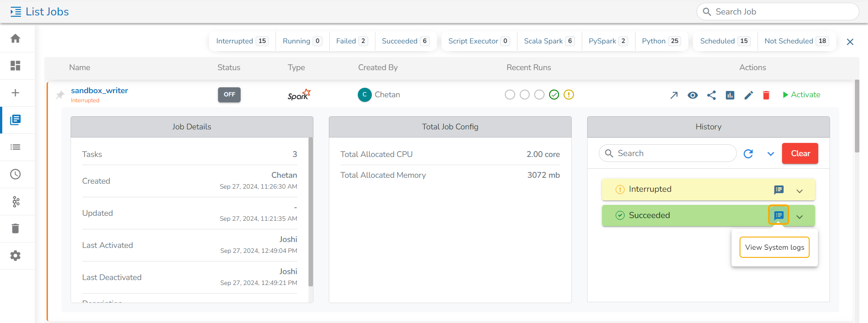Image resolution: width=868 pixels, height=323 pixels.
Task: Select the green succeeded recent run indicator
Action: point(554,95)
